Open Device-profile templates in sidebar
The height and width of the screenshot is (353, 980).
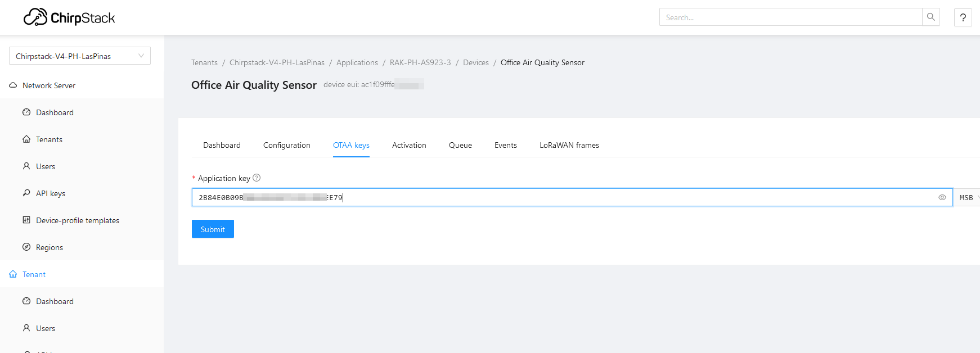coord(82,220)
